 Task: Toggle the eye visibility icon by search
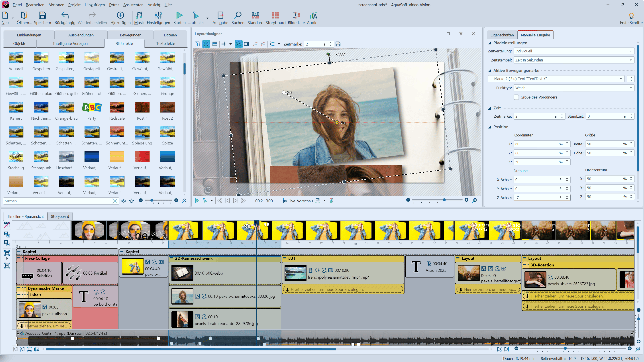pyautogui.click(x=123, y=201)
